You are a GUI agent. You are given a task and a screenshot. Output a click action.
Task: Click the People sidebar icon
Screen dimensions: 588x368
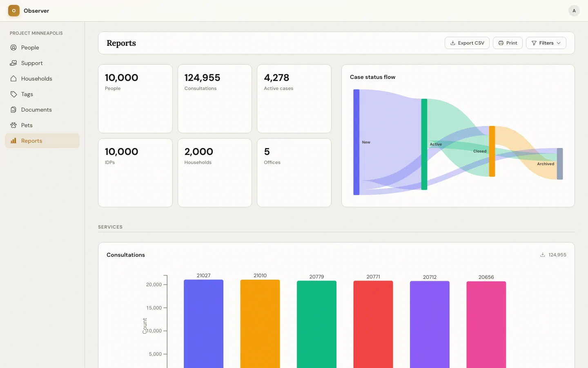pos(13,47)
